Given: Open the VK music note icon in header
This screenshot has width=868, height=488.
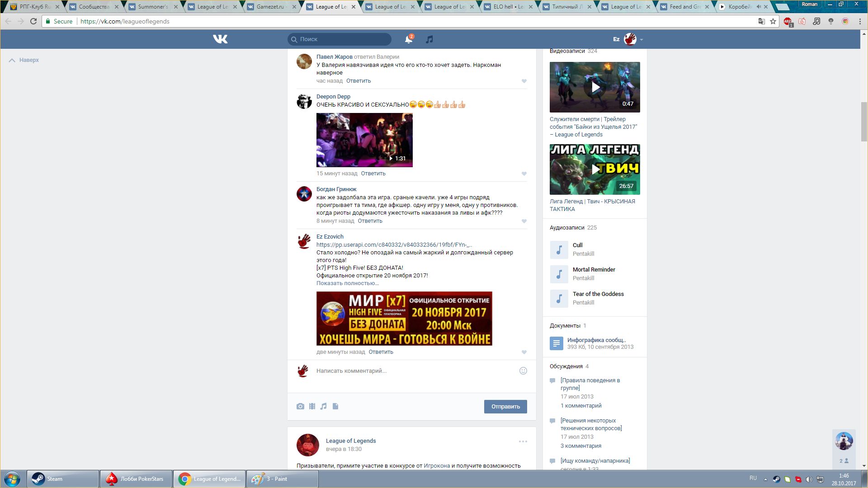Looking at the screenshot, I should pos(429,39).
